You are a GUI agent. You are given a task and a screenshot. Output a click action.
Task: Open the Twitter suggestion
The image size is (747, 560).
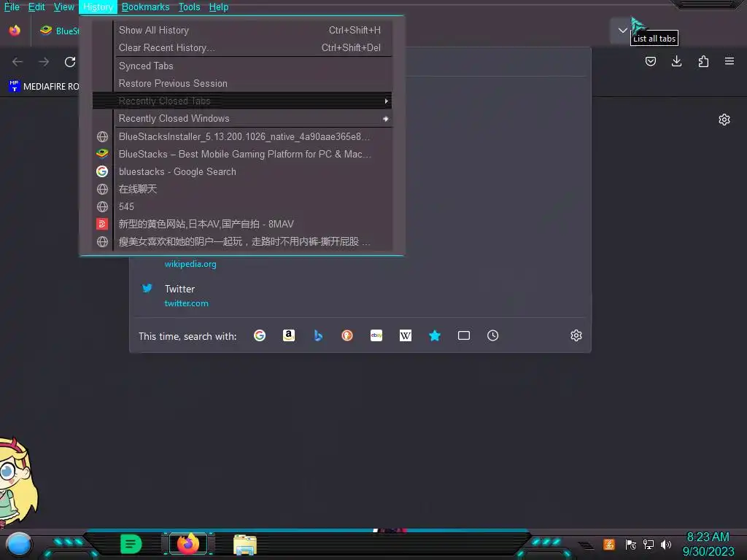(x=360, y=296)
